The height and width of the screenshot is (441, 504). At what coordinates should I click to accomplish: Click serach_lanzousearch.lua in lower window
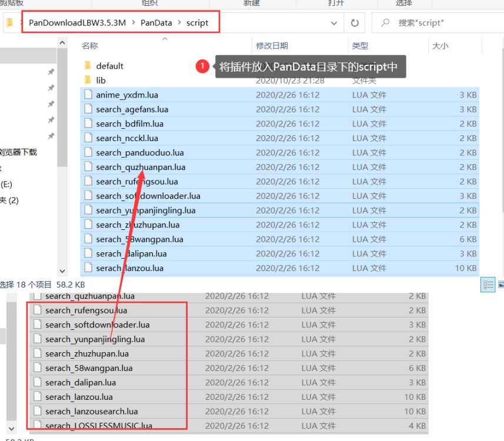click(92, 412)
